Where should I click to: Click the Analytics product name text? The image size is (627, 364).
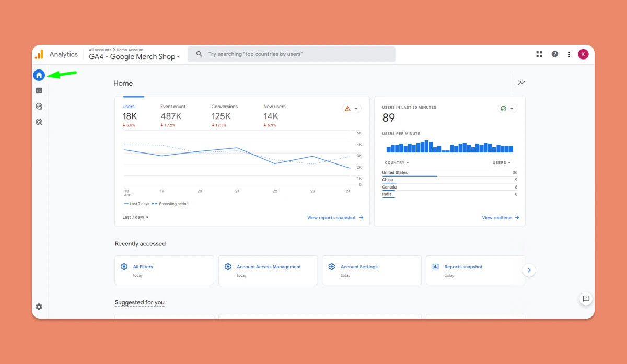(64, 54)
